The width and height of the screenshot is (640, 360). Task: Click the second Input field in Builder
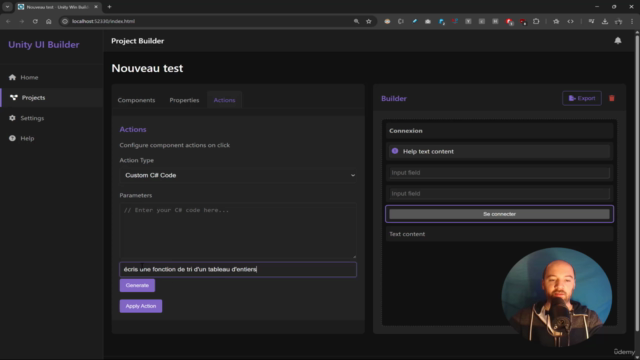[499, 193]
